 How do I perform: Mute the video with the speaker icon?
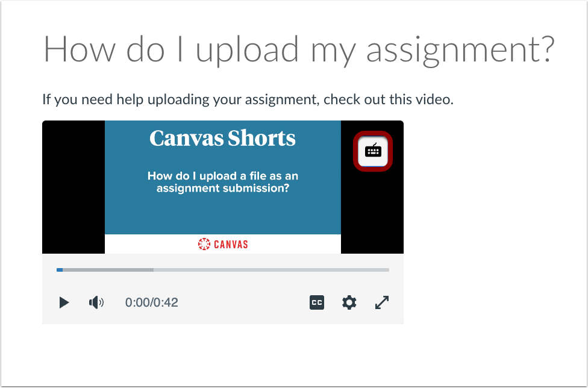(x=96, y=302)
